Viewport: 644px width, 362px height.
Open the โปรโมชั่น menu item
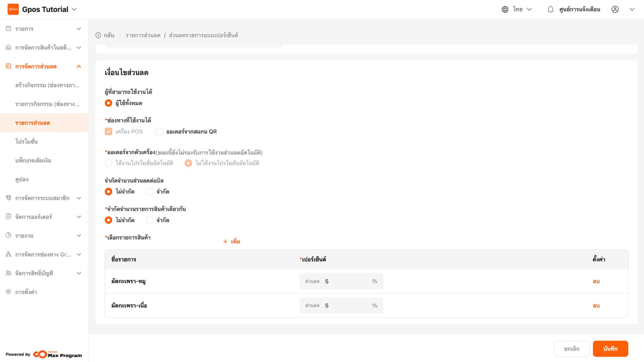tap(26, 141)
